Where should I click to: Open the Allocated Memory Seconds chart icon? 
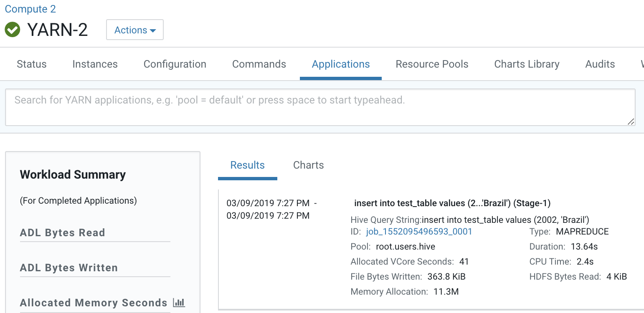179,303
